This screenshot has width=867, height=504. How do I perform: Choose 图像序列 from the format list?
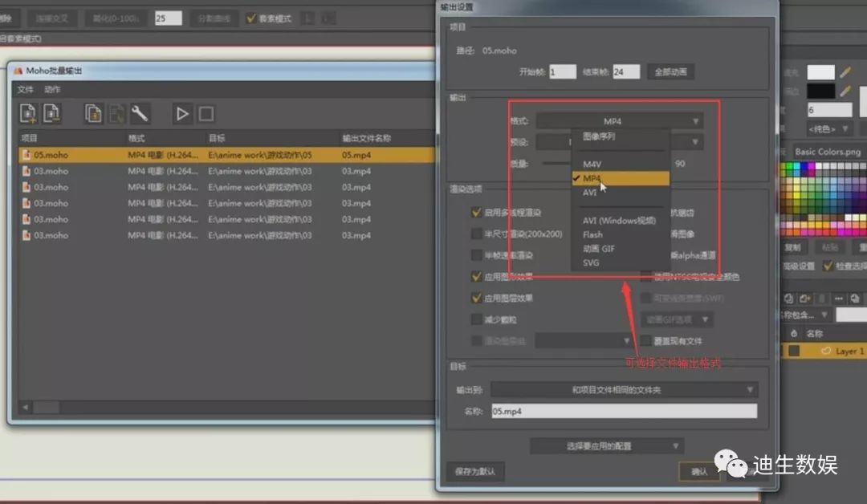point(621,136)
